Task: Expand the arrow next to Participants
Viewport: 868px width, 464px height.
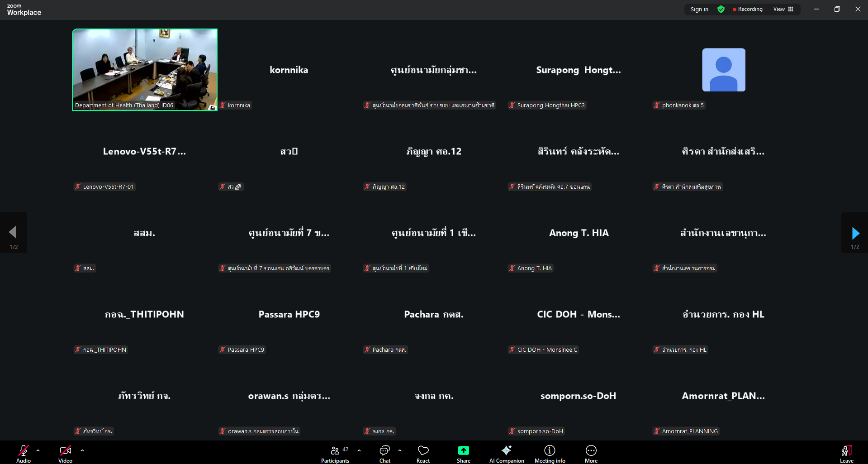Action: click(359, 450)
